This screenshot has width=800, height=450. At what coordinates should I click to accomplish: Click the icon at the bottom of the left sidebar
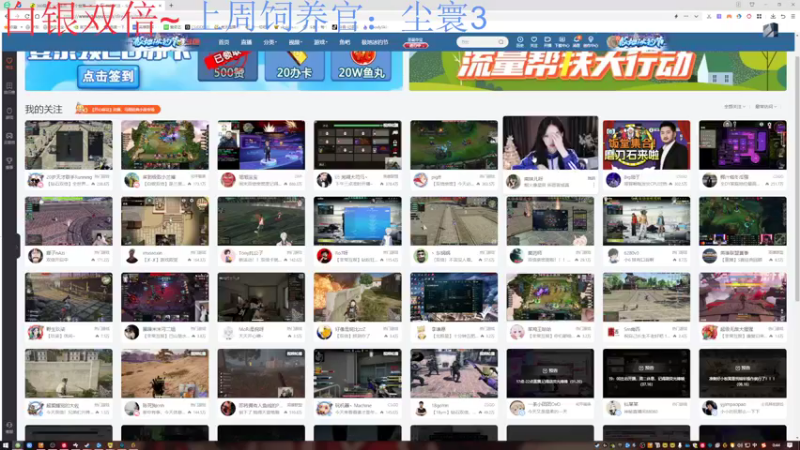(x=9, y=426)
